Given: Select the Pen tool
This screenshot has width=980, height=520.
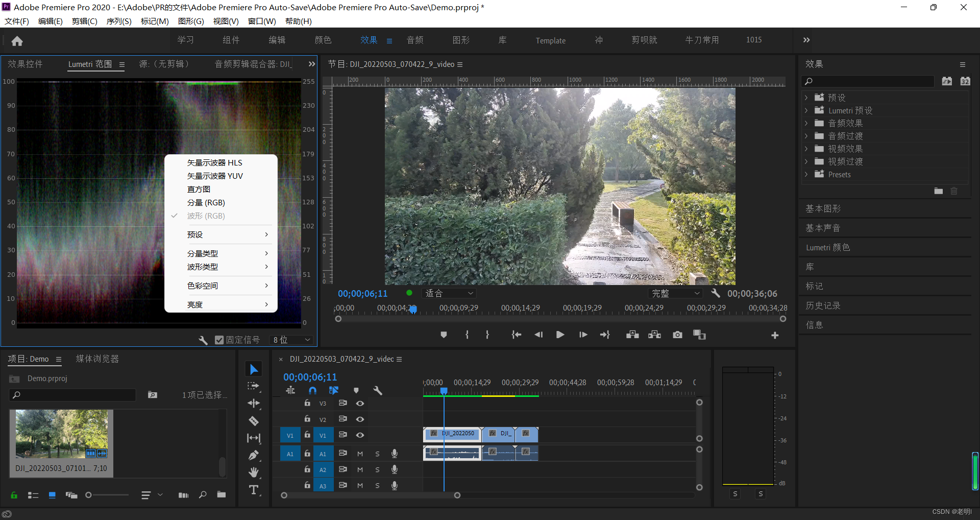Looking at the screenshot, I should 254,455.
